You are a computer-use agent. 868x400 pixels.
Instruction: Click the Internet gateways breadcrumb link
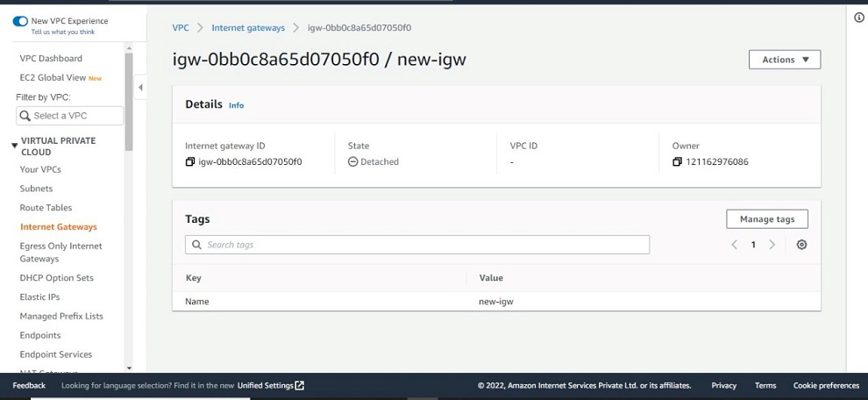[248, 28]
